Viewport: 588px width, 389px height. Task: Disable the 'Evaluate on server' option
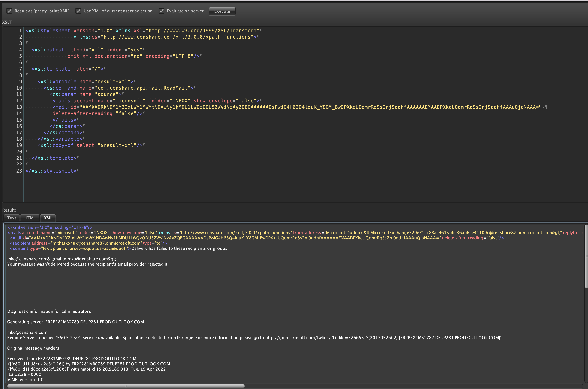[x=162, y=11]
